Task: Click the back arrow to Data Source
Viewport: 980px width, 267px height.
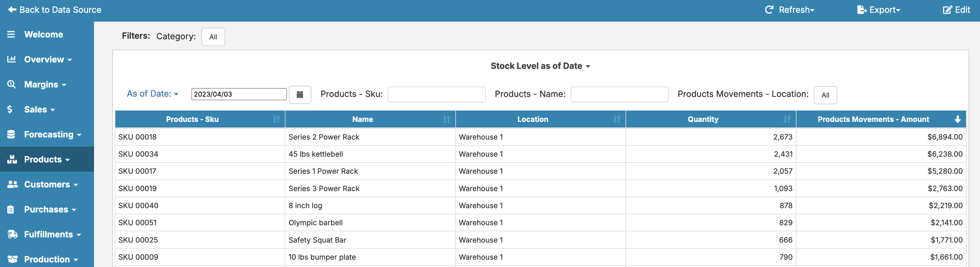Action: click(x=12, y=9)
